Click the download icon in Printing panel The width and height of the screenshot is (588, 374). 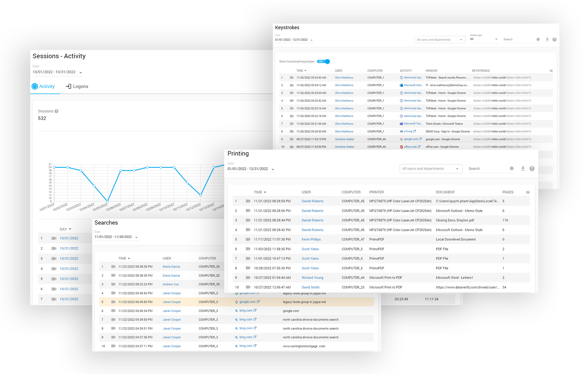point(523,169)
